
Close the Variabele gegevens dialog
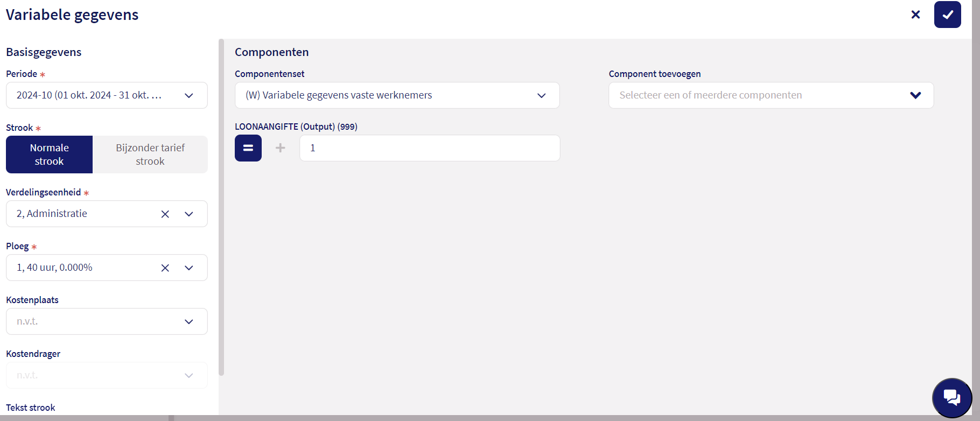(x=915, y=15)
